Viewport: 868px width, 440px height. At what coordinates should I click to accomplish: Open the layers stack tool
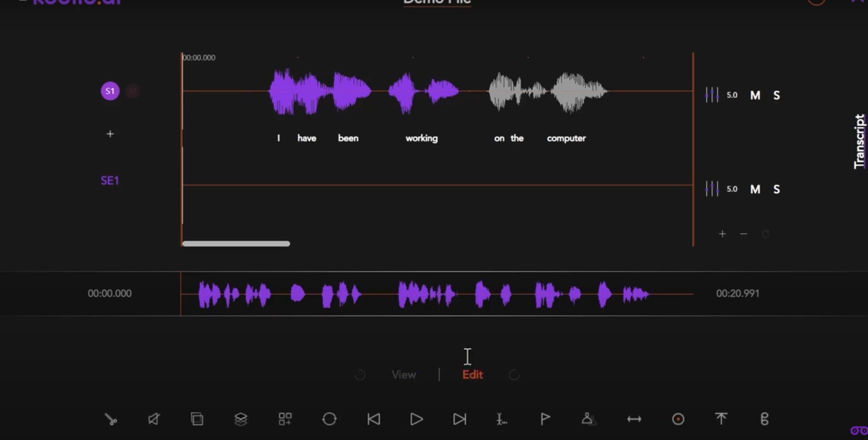[x=241, y=419]
